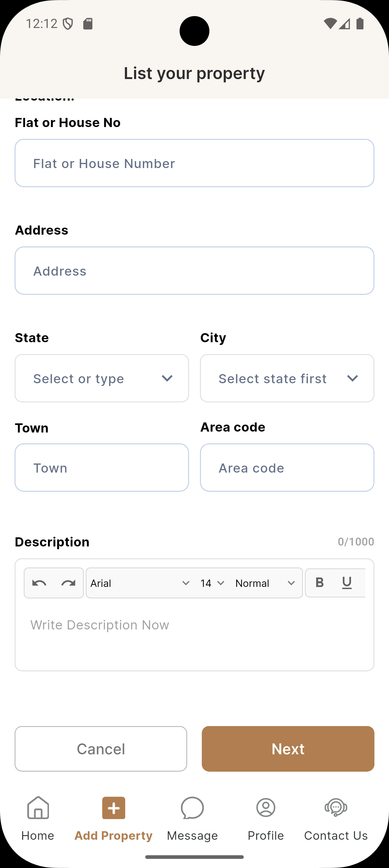The width and height of the screenshot is (389, 868).
Task: Focus the Town text field
Action: (x=102, y=468)
